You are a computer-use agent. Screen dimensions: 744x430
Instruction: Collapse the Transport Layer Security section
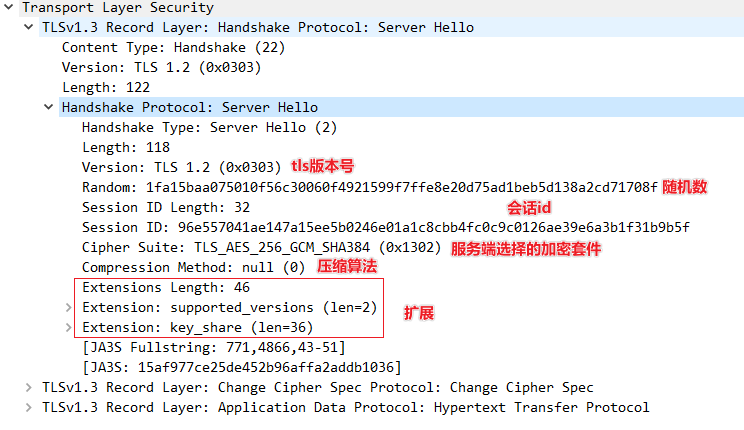(9, 7)
